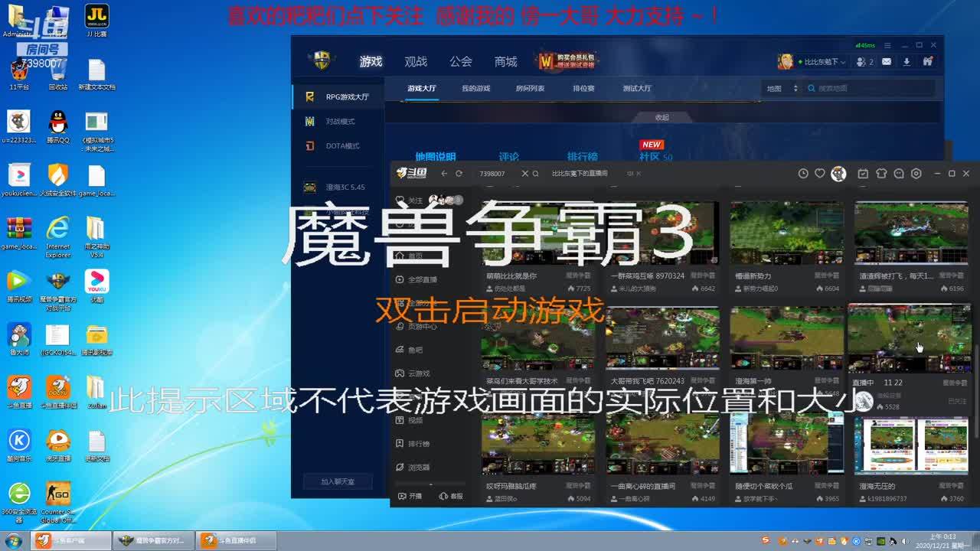Open the Windows Start menu
This screenshot has width=980, height=551.
[13, 540]
